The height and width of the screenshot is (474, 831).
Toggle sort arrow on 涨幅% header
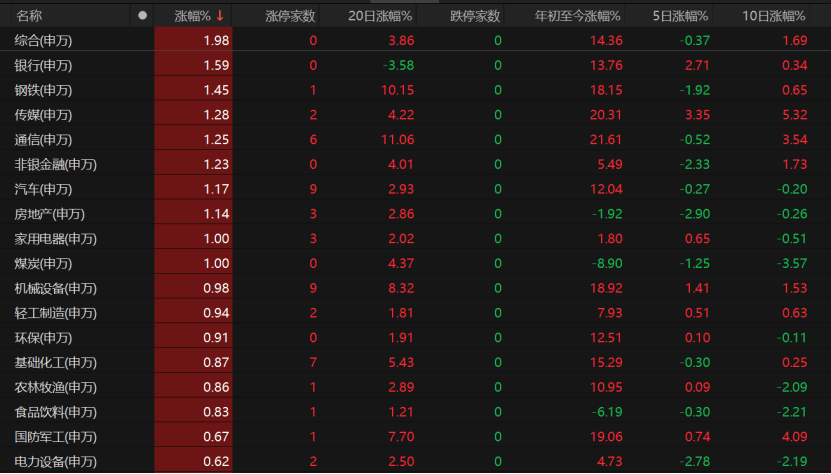(220, 16)
